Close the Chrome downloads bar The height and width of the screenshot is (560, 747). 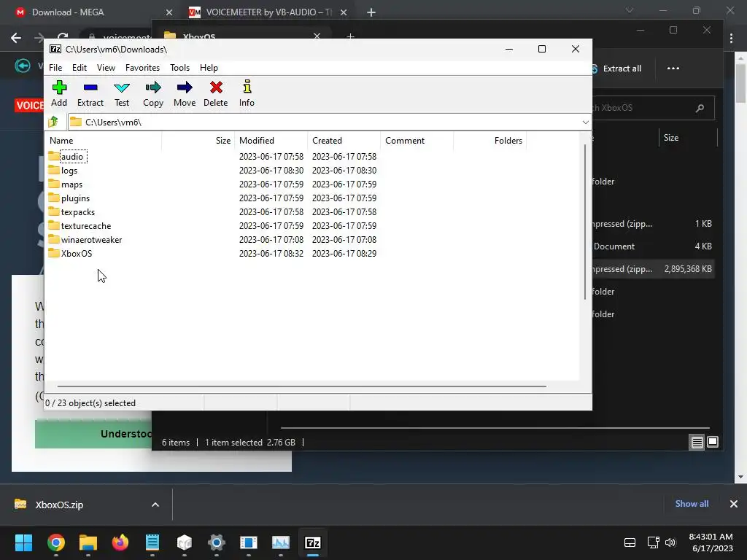pos(734,504)
